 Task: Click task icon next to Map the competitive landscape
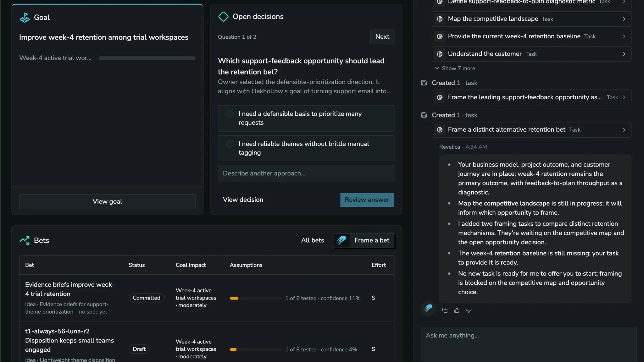[440, 19]
